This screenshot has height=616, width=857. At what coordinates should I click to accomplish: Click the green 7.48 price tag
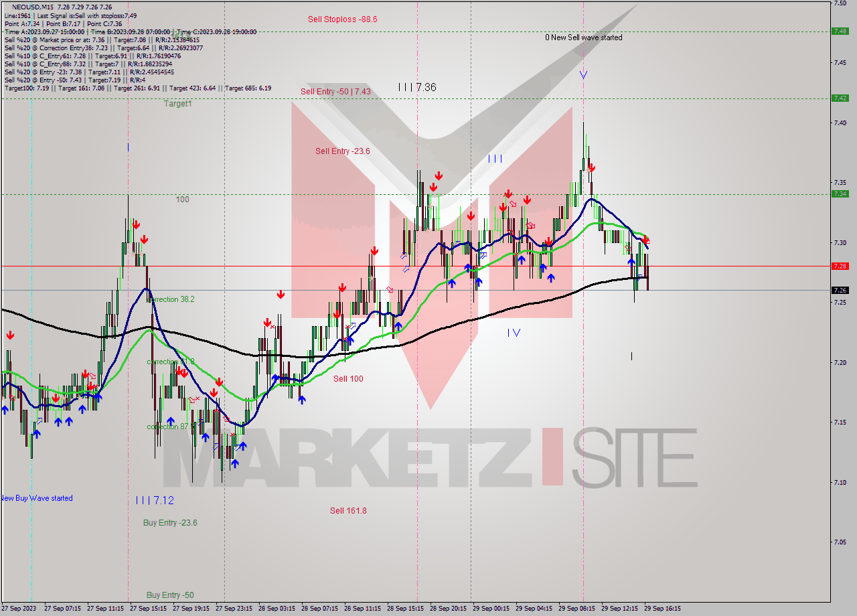coord(840,31)
